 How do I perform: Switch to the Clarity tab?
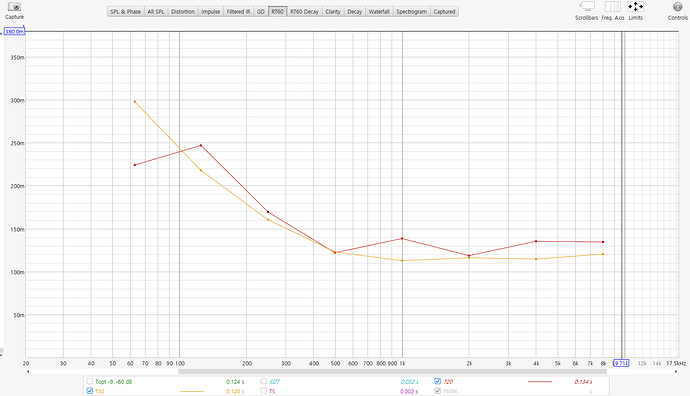pos(333,11)
